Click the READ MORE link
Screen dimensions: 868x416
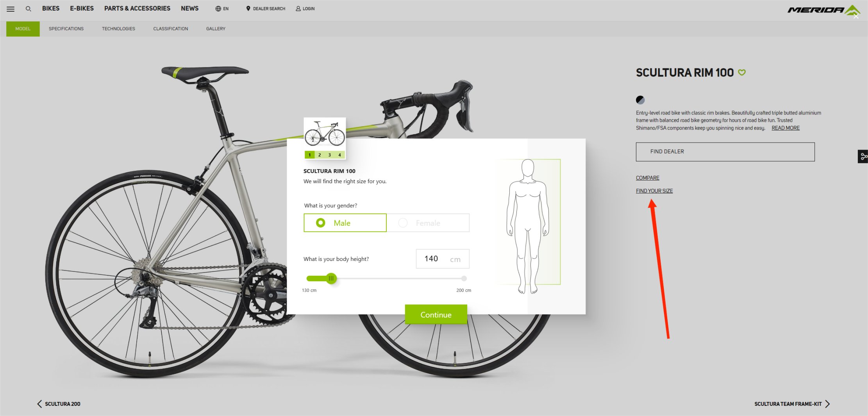click(786, 128)
